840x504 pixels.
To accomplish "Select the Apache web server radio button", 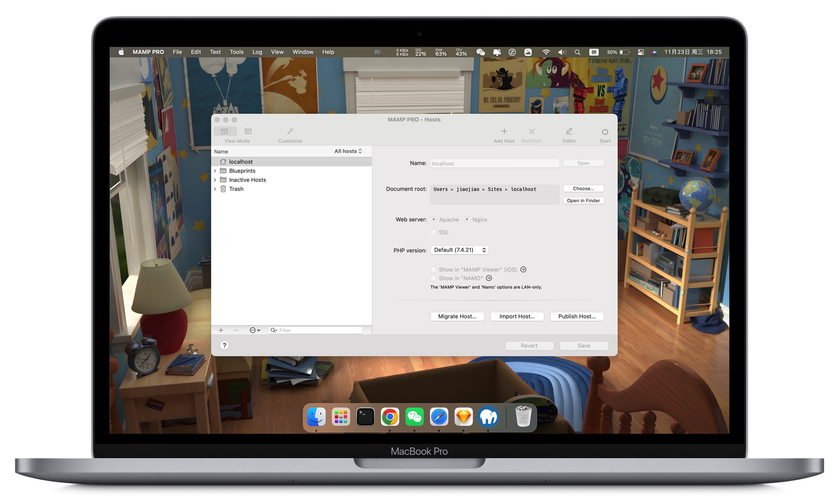I will [x=434, y=220].
